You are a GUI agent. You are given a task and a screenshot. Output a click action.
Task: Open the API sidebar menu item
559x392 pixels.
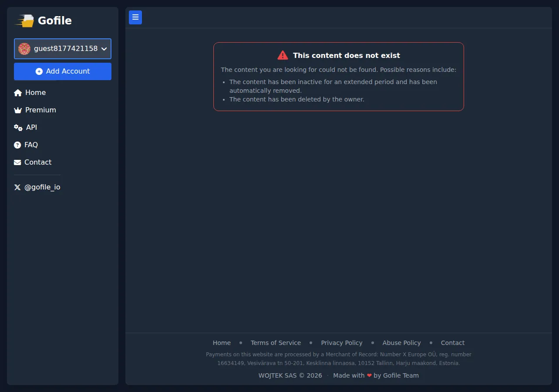click(x=25, y=128)
